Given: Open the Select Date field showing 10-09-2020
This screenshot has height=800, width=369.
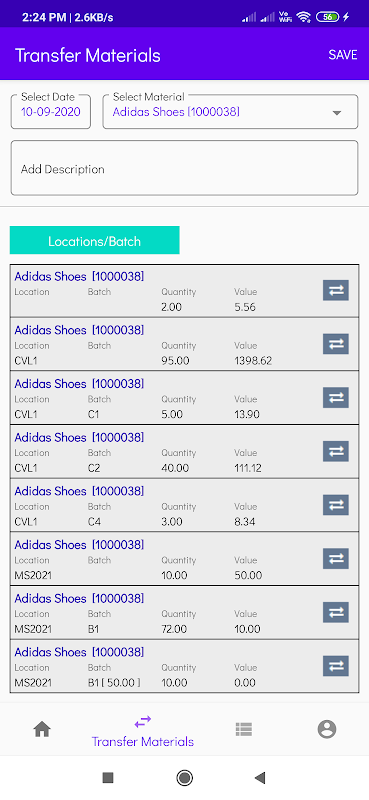Looking at the screenshot, I should [x=51, y=111].
